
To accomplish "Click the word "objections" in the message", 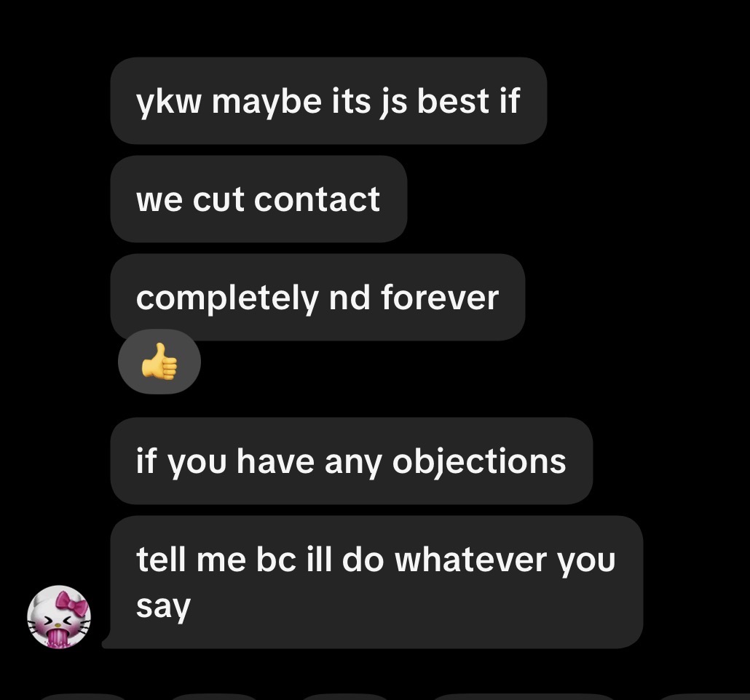I will (479, 463).
